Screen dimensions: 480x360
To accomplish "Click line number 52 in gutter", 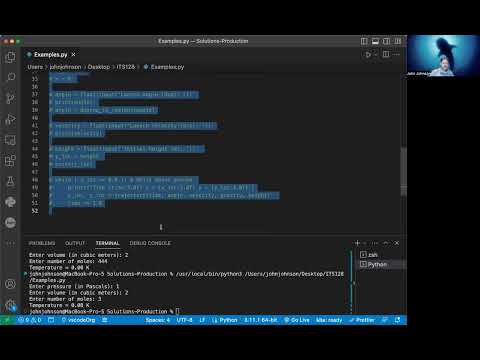I will pyautogui.click(x=35, y=211).
